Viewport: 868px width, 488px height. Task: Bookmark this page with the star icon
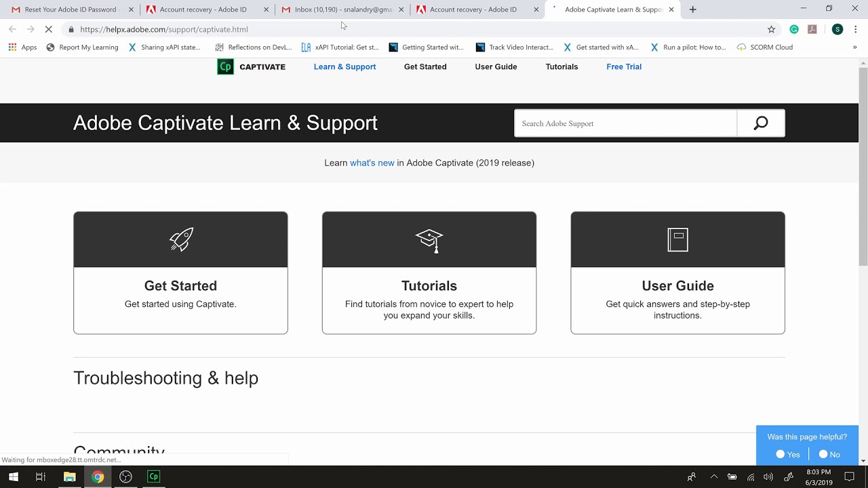(x=771, y=29)
